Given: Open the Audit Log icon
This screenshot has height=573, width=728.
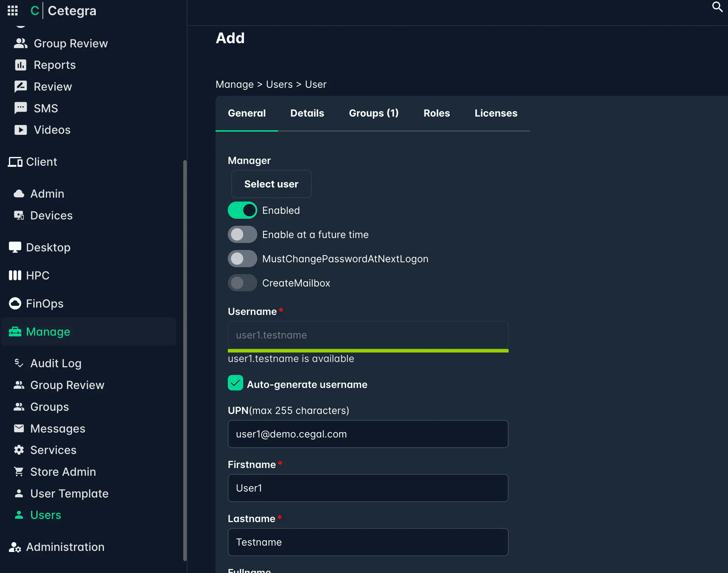Looking at the screenshot, I should click(18, 363).
